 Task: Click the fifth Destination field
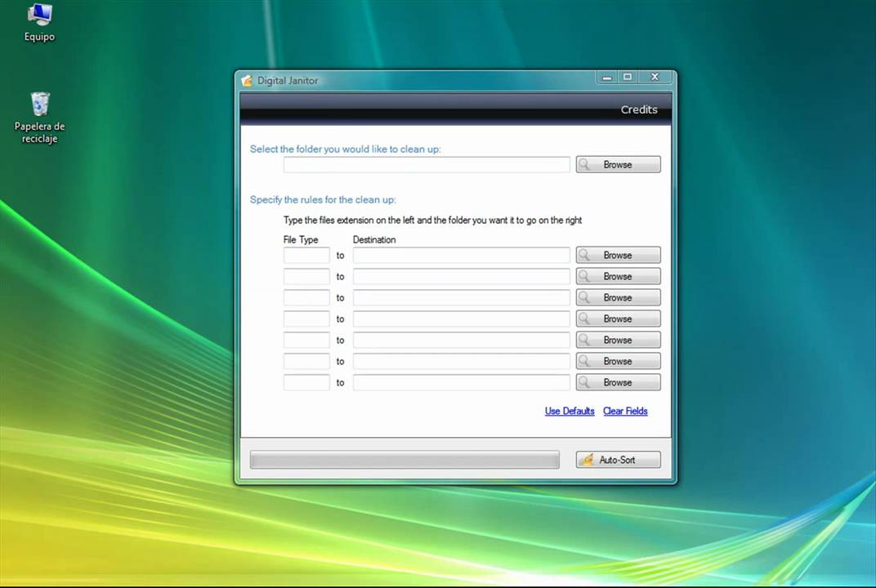(x=461, y=340)
